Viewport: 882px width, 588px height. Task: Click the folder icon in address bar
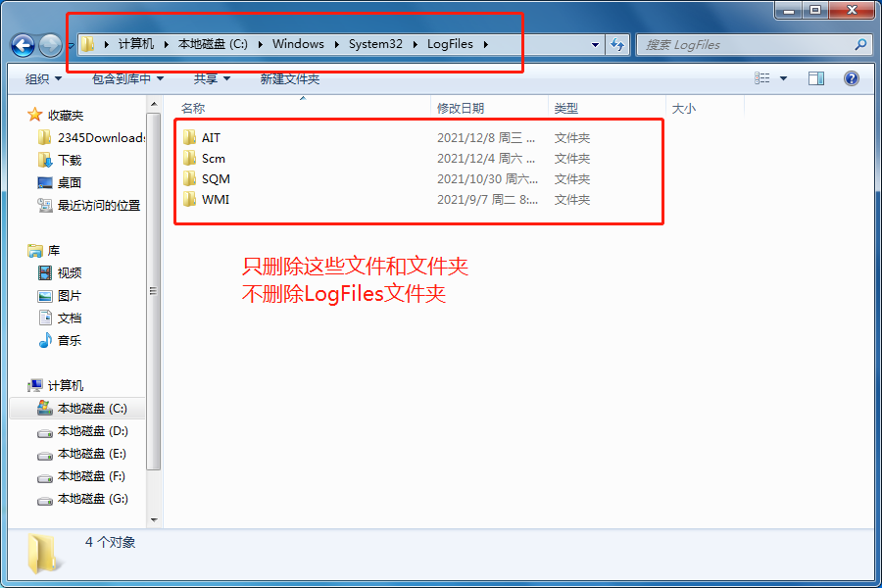click(88, 44)
